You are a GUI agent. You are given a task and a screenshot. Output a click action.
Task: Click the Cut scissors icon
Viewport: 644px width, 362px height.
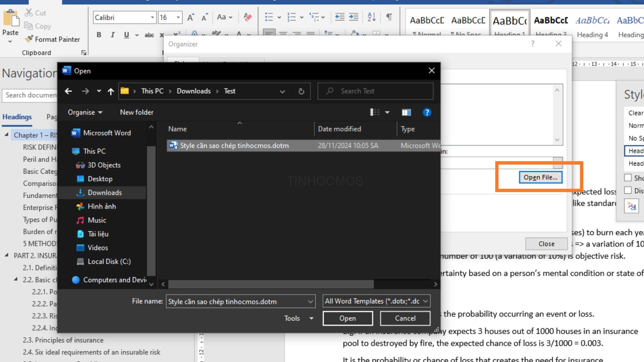[x=29, y=13]
